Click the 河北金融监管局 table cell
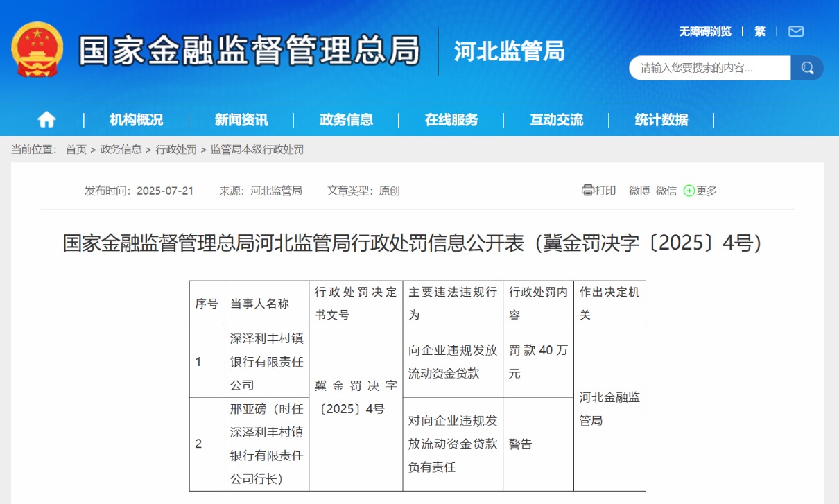The image size is (839, 504). tap(609, 409)
